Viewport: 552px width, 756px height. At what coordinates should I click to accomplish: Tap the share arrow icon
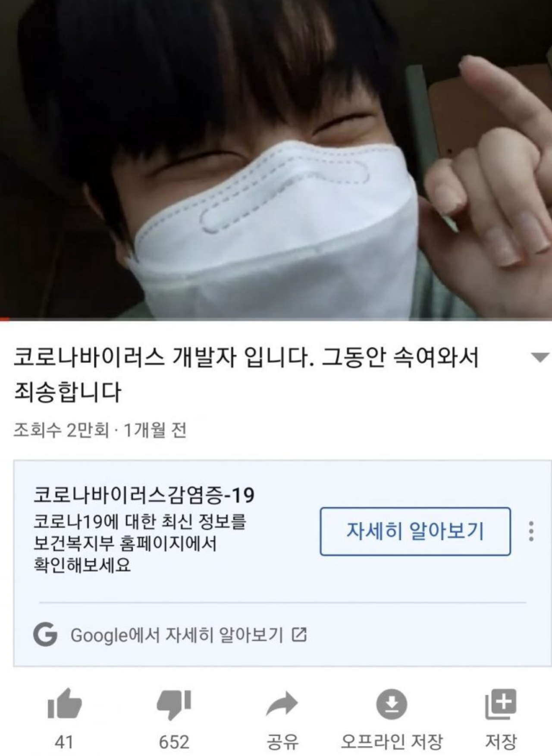(x=282, y=704)
